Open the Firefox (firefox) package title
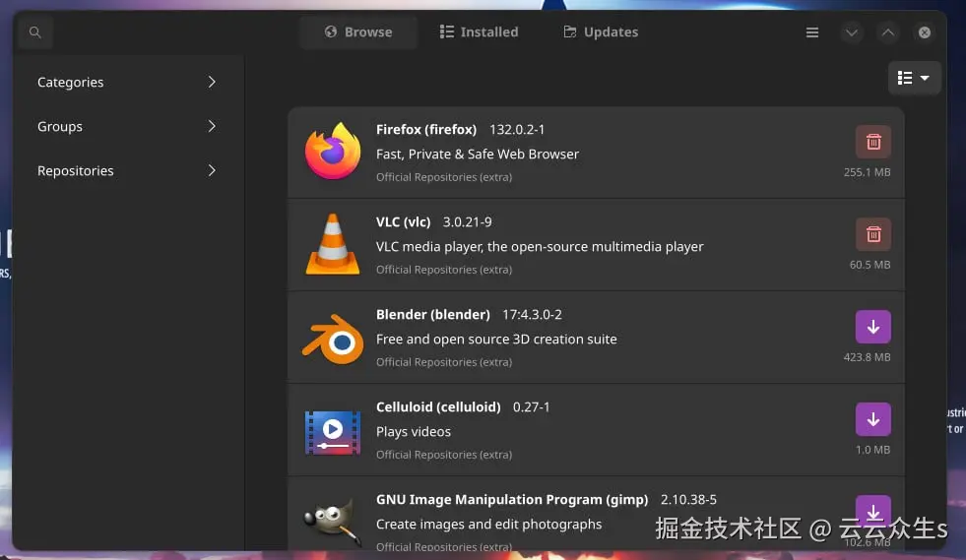Image resolution: width=966 pixels, height=560 pixels. coord(426,129)
